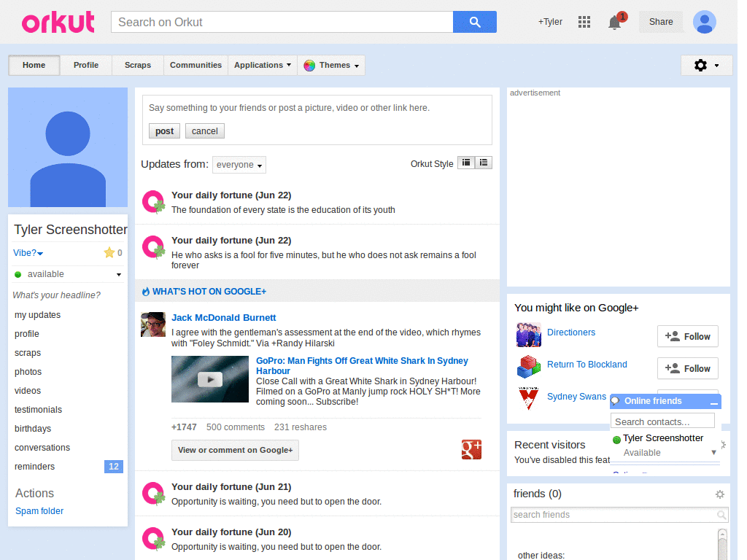Open the Applications dropdown menu
Image resolution: width=747 pixels, height=560 pixels.
pos(263,65)
